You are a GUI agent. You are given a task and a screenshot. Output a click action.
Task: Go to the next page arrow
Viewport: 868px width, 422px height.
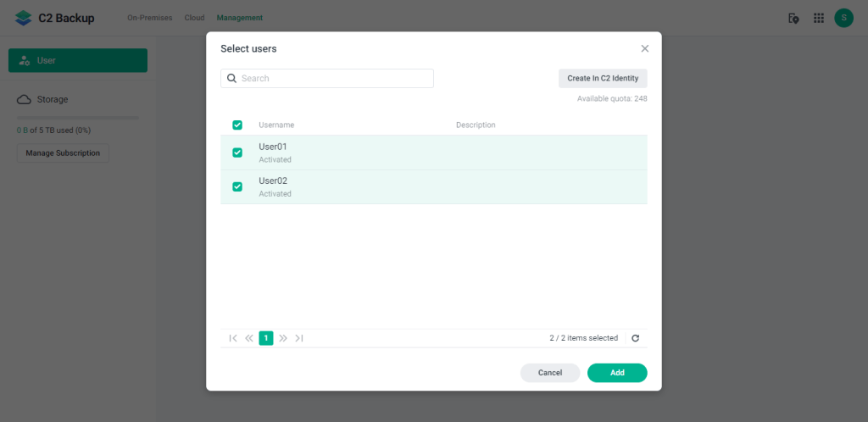point(283,338)
